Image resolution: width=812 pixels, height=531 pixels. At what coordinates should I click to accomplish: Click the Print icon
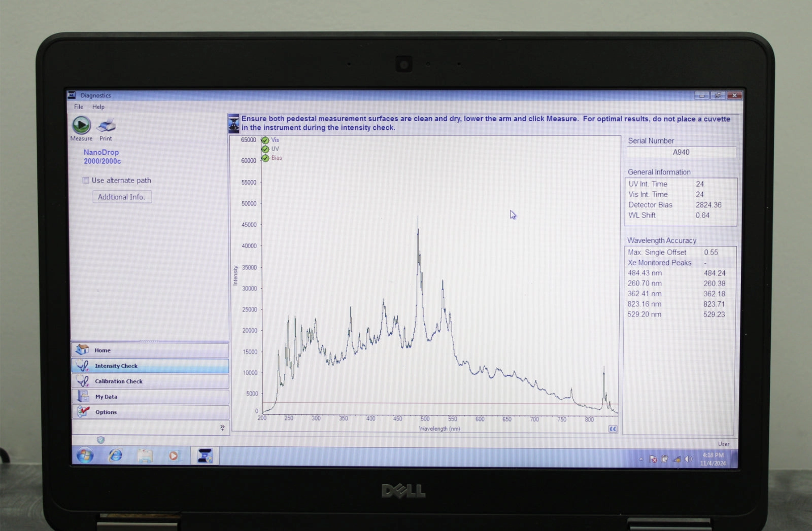pyautogui.click(x=106, y=125)
